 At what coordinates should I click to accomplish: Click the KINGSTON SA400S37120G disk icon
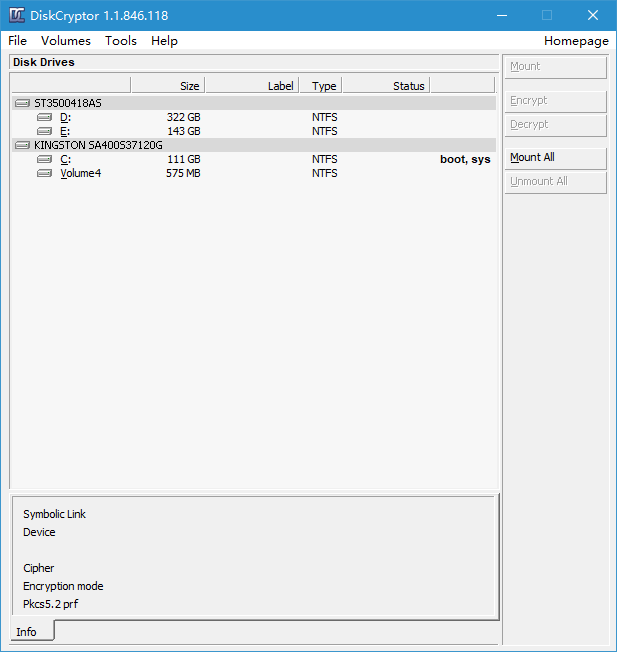(x=23, y=145)
